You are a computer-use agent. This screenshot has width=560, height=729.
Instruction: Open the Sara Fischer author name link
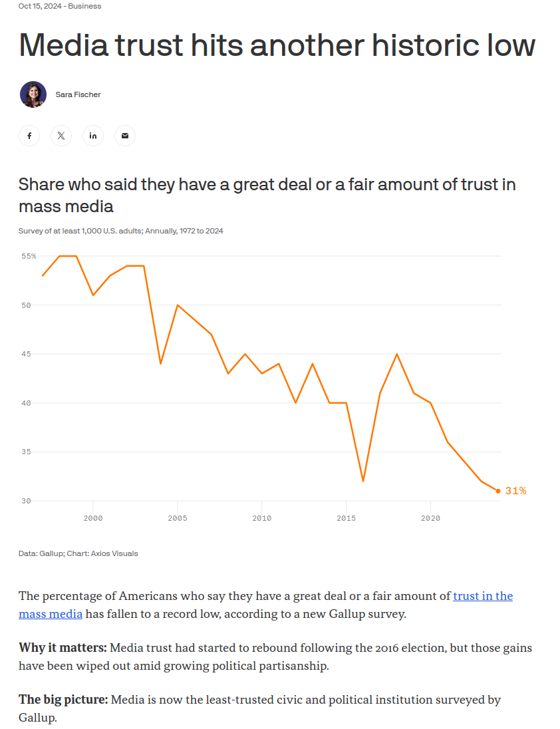pos(78,94)
